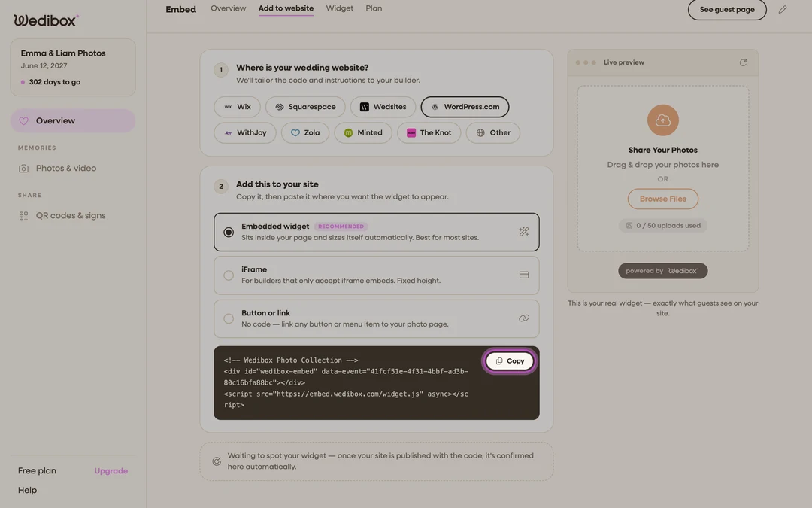Click the camera icon for Photos & video

click(x=23, y=169)
